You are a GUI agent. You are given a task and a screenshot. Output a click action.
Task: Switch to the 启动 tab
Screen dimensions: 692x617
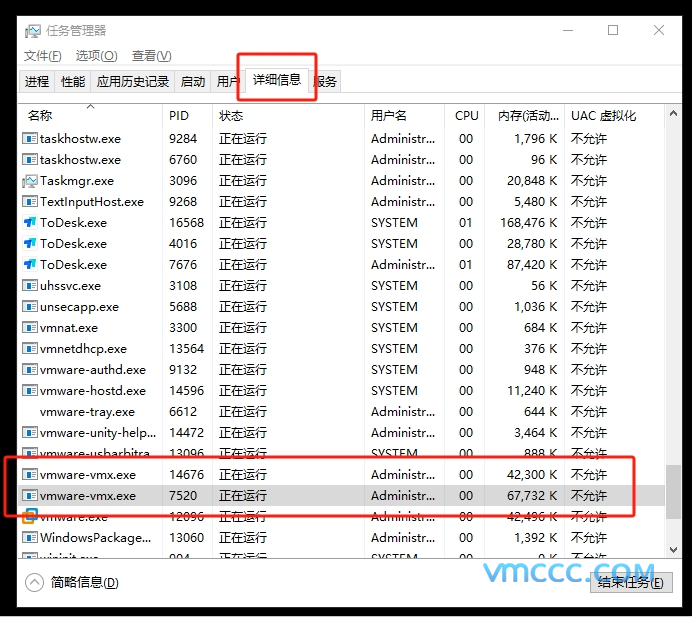pos(193,82)
